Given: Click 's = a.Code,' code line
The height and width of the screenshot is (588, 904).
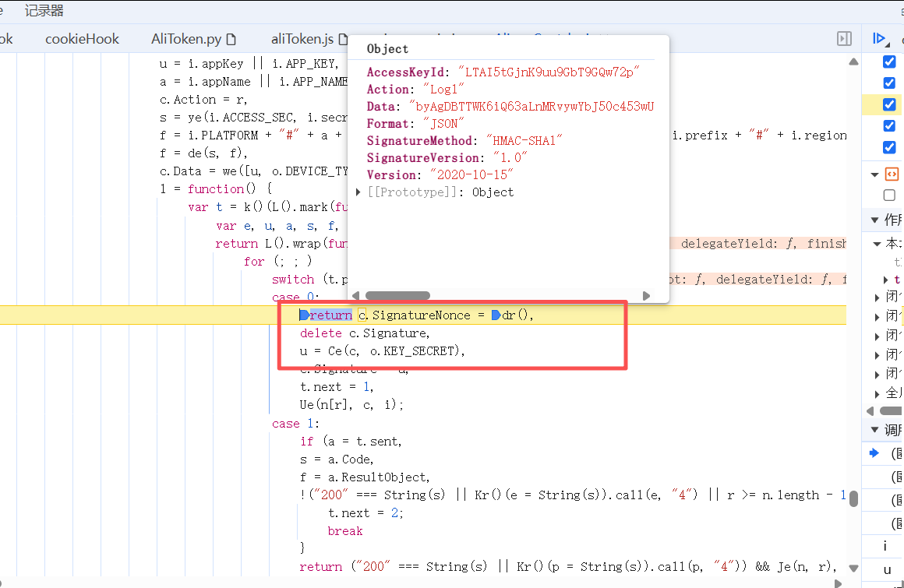Looking at the screenshot, I should [337, 459].
